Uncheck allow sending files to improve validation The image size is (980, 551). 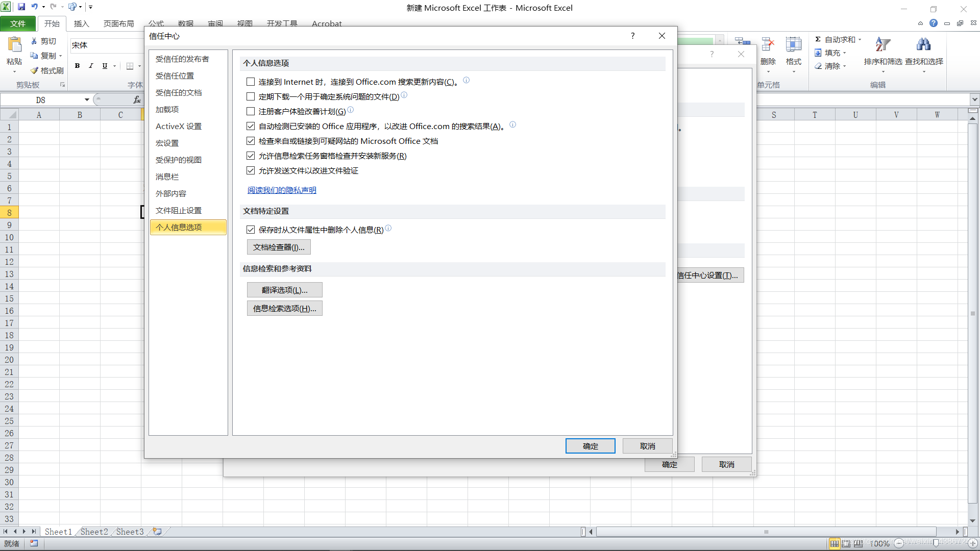(x=251, y=170)
